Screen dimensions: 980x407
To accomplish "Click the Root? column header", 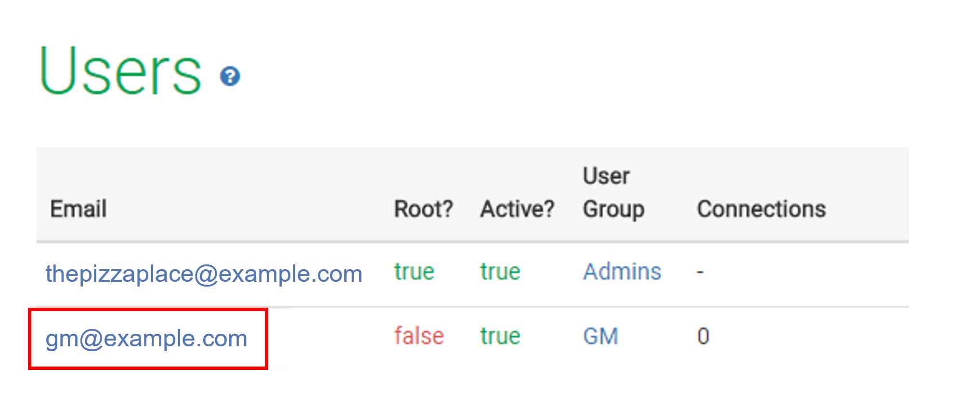I will [x=424, y=209].
